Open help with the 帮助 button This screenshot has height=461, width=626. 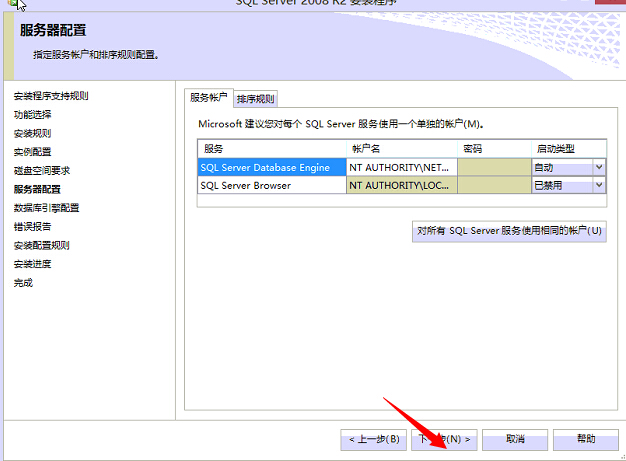click(x=586, y=440)
